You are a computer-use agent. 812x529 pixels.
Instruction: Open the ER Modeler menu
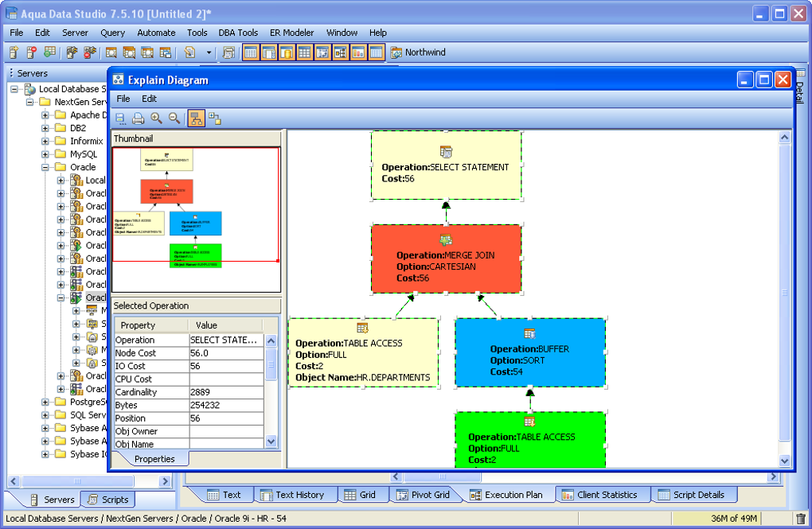291,33
